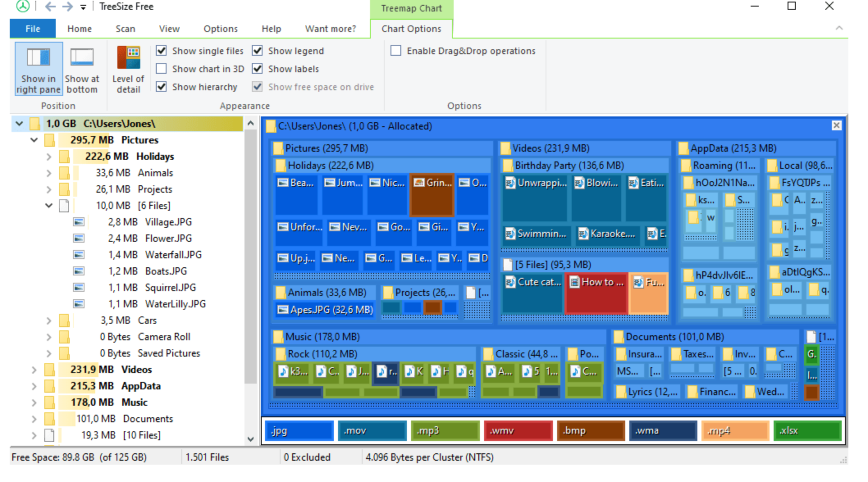Expand the Cars folder node

(49, 321)
